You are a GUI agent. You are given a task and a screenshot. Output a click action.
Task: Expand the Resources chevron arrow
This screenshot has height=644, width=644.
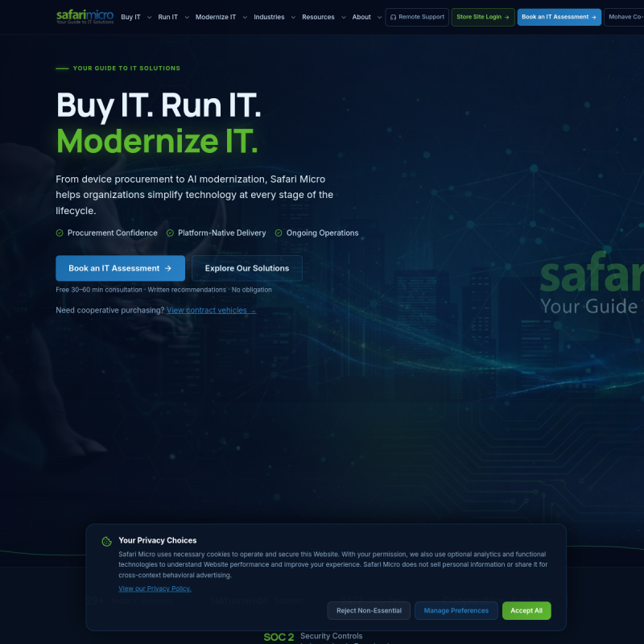click(344, 17)
